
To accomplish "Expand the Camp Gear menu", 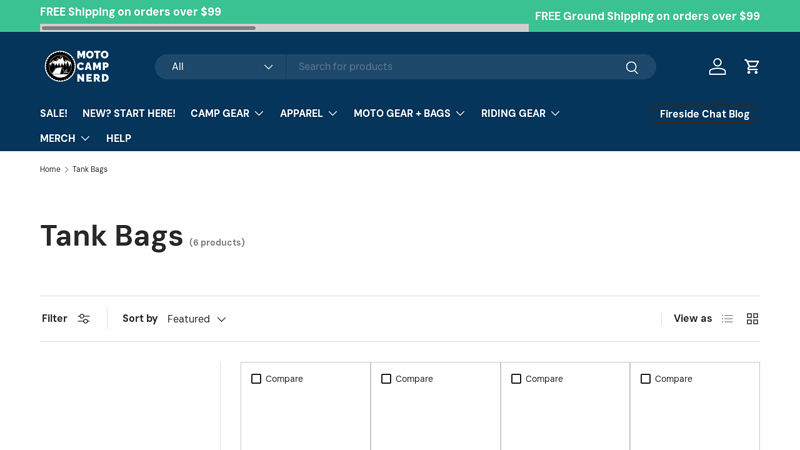I will pyautogui.click(x=227, y=113).
